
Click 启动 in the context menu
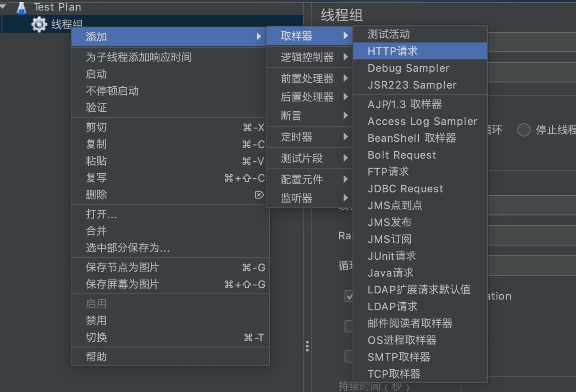tap(169, 74)
